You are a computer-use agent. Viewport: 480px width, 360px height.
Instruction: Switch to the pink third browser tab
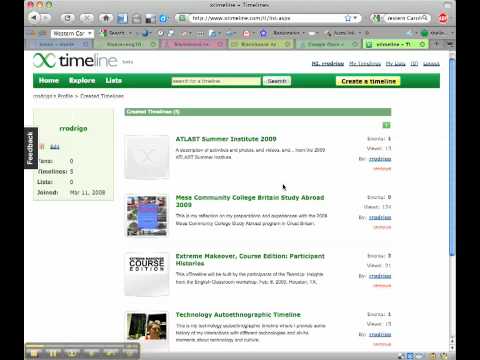(x=193, y=44)
